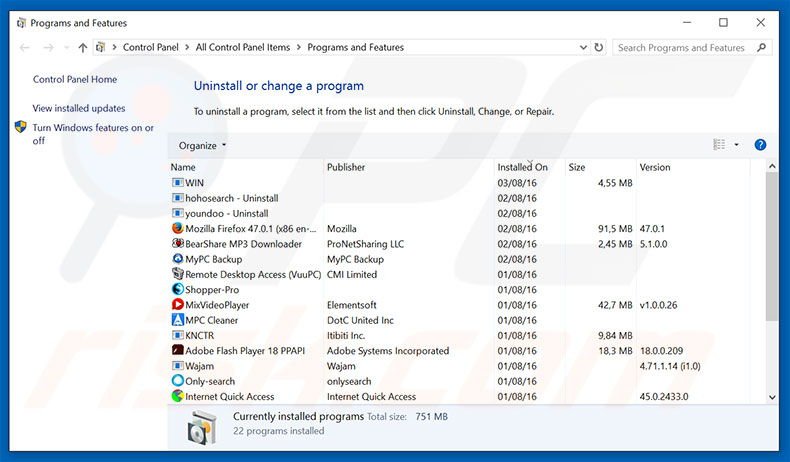
Task: Click the MixVideoPlayer icon in list
Action: pyautogui.click(x=177, y=305)
